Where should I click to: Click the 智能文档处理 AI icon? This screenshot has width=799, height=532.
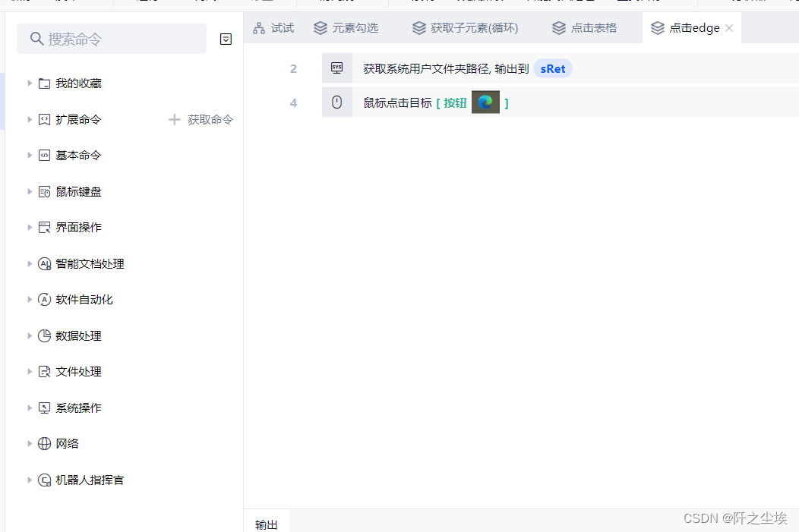44,263
